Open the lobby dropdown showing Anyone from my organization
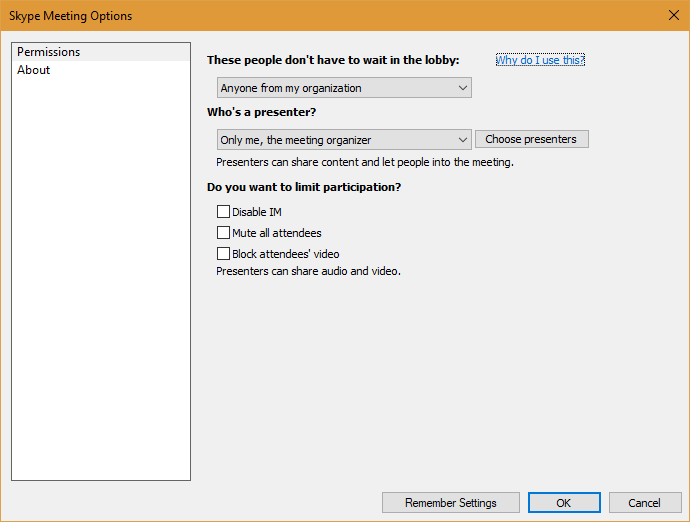The width and height of the screenshot is (690, 522). 344,88
